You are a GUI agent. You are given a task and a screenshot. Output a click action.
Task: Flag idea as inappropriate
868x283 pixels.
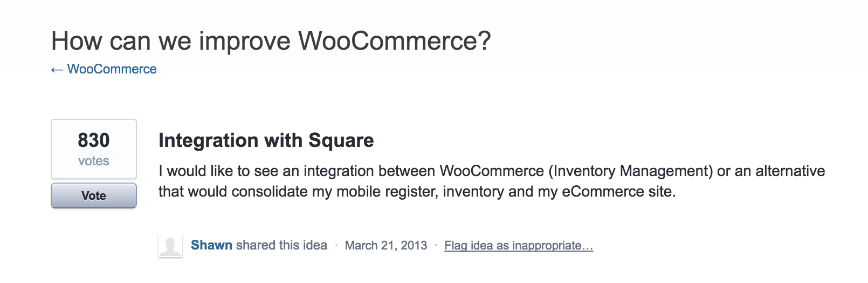(519, 246)
